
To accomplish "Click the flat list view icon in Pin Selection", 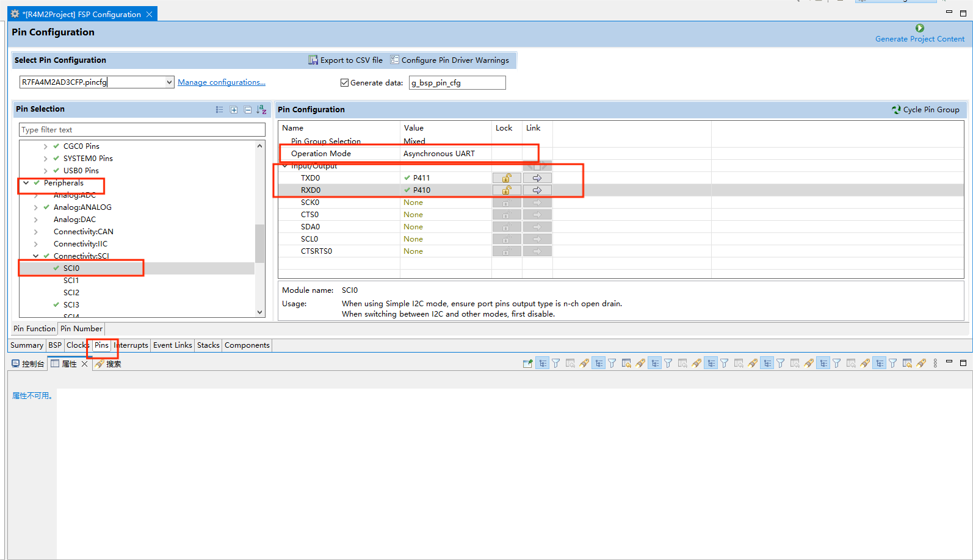I will pos(220,110).
